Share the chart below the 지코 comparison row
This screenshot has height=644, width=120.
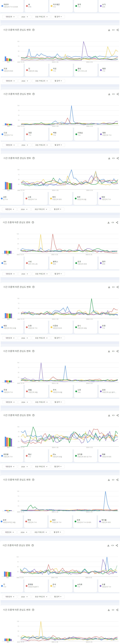(x=118, y=94)
